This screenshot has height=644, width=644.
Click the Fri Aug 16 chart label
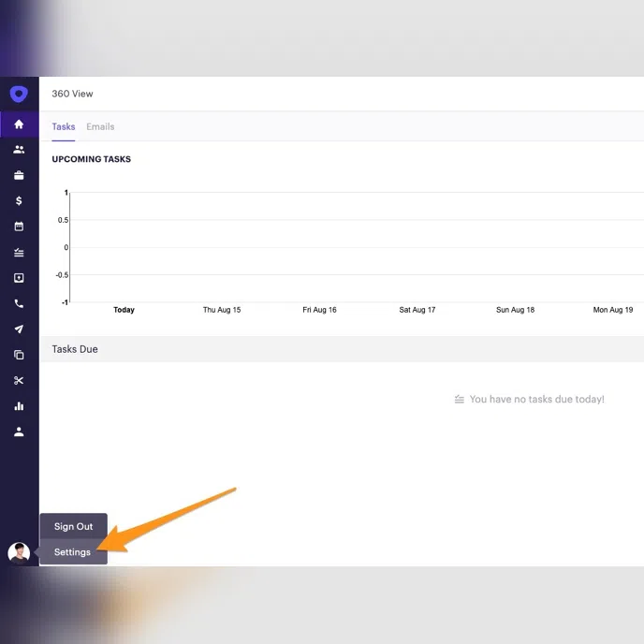click(x=319, y=310)
